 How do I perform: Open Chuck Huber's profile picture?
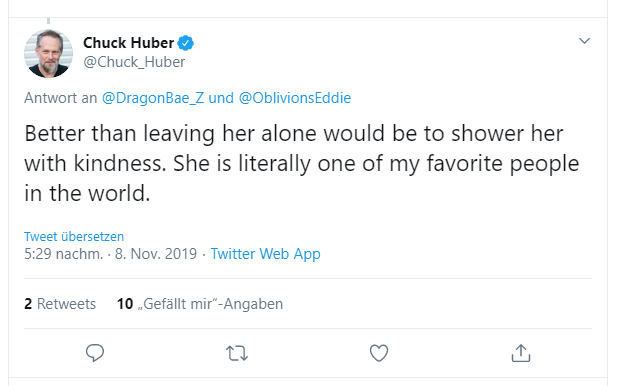tap(49, 53)
